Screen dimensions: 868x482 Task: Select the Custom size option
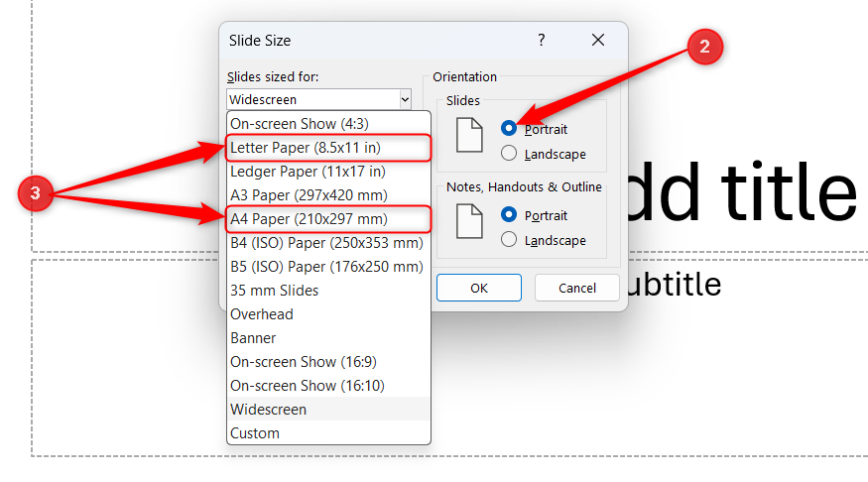click(x=328, y=433)
